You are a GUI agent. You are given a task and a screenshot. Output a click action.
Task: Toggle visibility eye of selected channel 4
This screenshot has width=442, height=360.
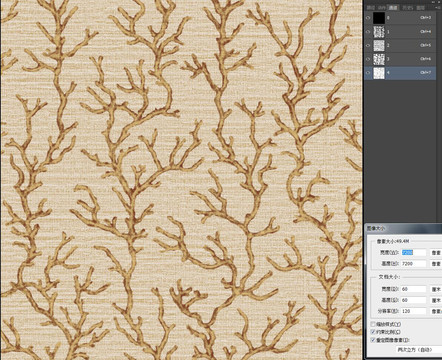(368, 73)
